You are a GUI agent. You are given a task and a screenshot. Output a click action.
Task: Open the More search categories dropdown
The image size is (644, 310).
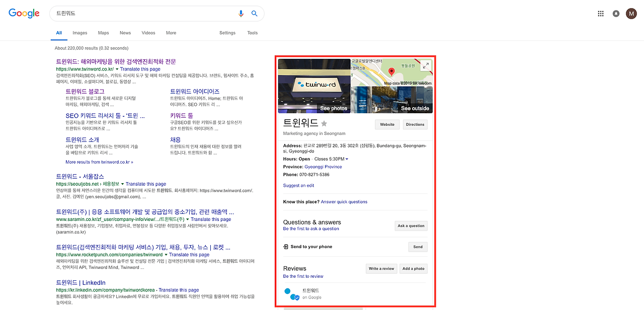tap(171, 33)
